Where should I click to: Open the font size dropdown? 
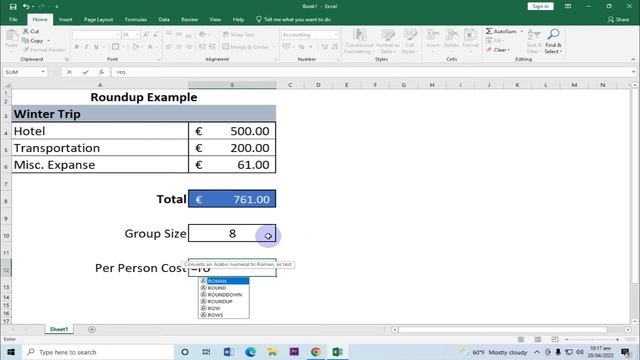tap(137, 35)
